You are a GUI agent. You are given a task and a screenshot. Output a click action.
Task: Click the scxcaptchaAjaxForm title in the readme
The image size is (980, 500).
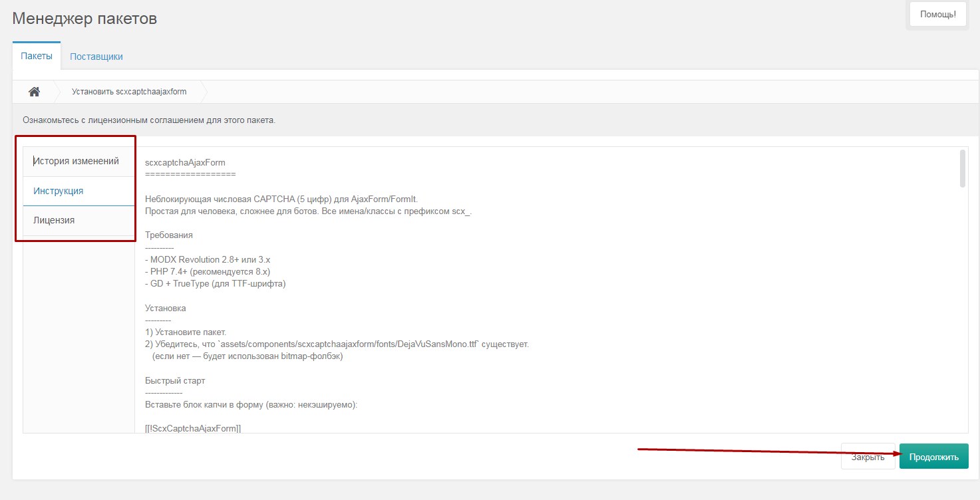[x=185, y=162]
